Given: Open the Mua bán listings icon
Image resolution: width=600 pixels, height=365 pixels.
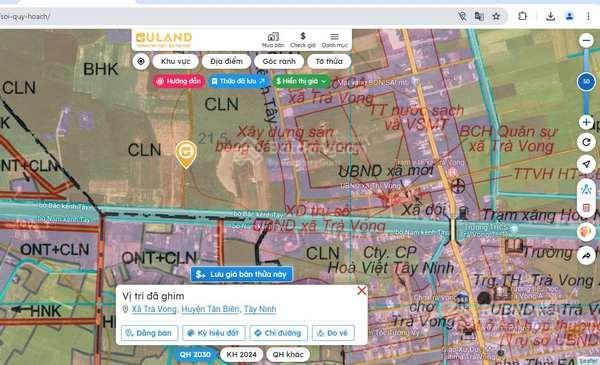Looking at the screenshot, I should [x=273, y=40].
